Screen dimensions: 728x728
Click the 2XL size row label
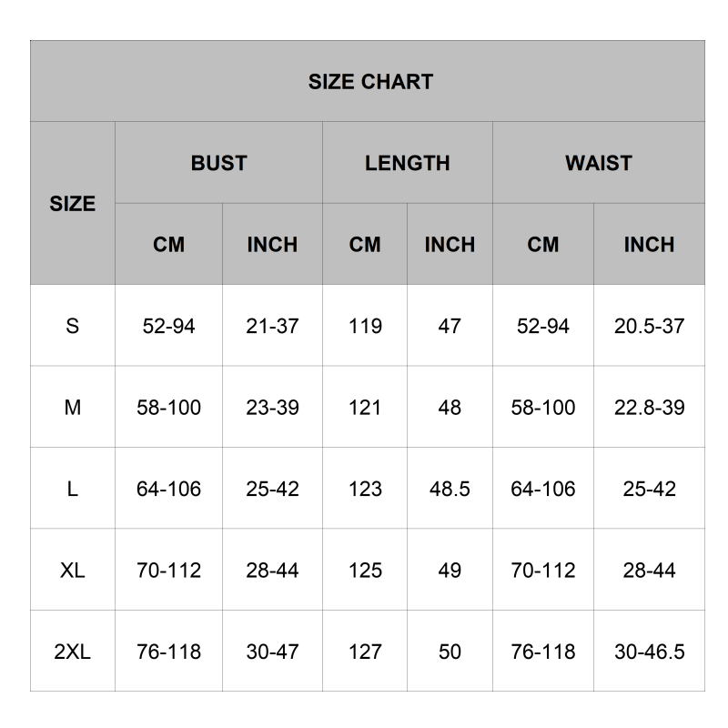tap(73, 652)
